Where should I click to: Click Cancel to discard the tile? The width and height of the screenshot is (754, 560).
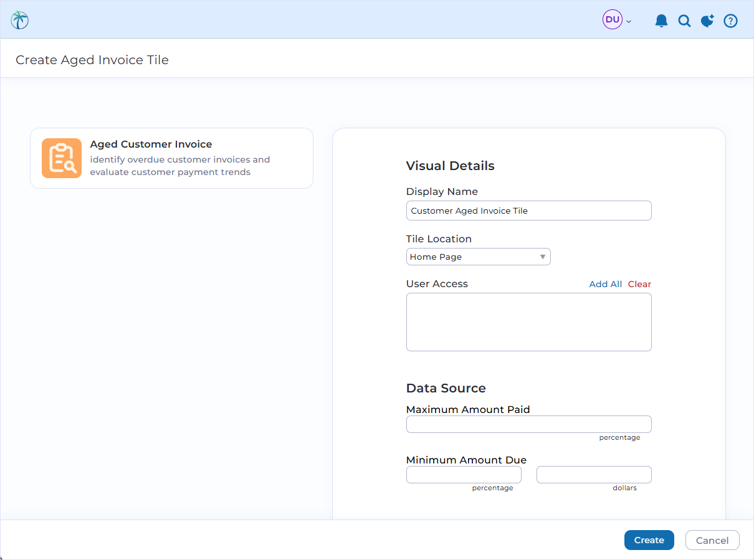712,540
